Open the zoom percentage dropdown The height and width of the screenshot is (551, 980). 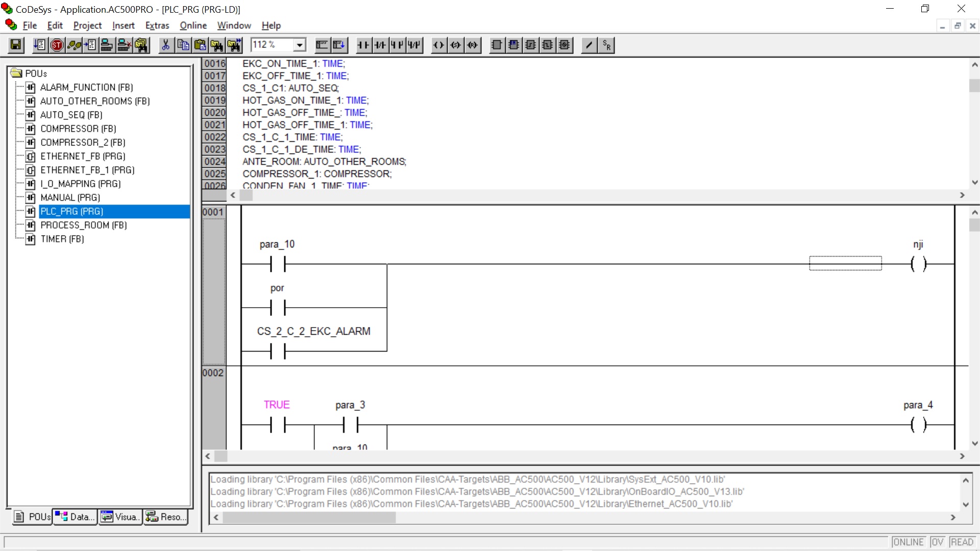tap(300, 45)
